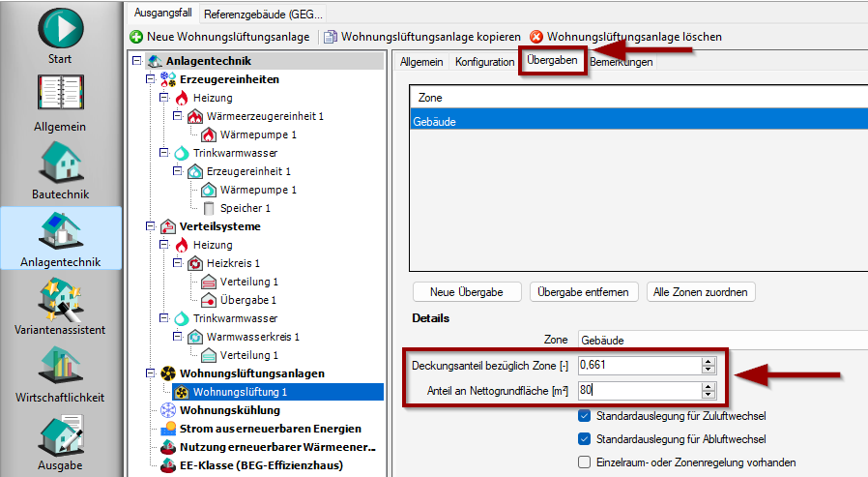Open the Start section in sidebar
The height and width of the screenshot is (477, 868).
(x=60, y=36)
